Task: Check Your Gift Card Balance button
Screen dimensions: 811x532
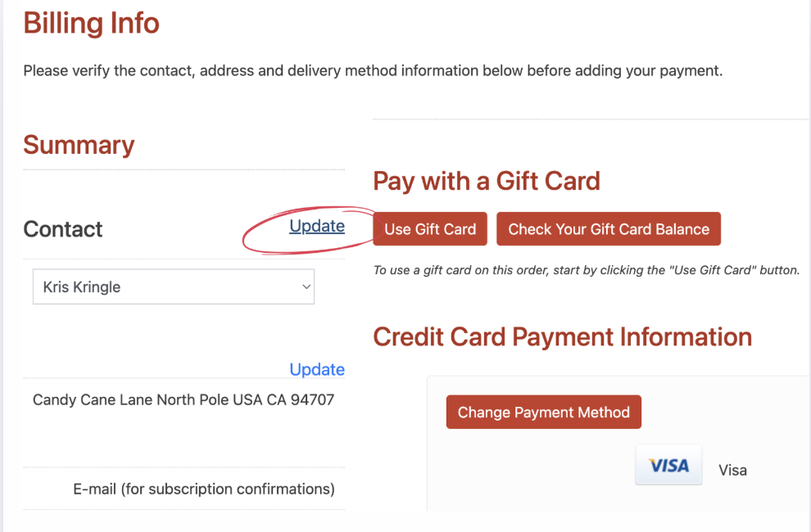Action: click(609, 229)
